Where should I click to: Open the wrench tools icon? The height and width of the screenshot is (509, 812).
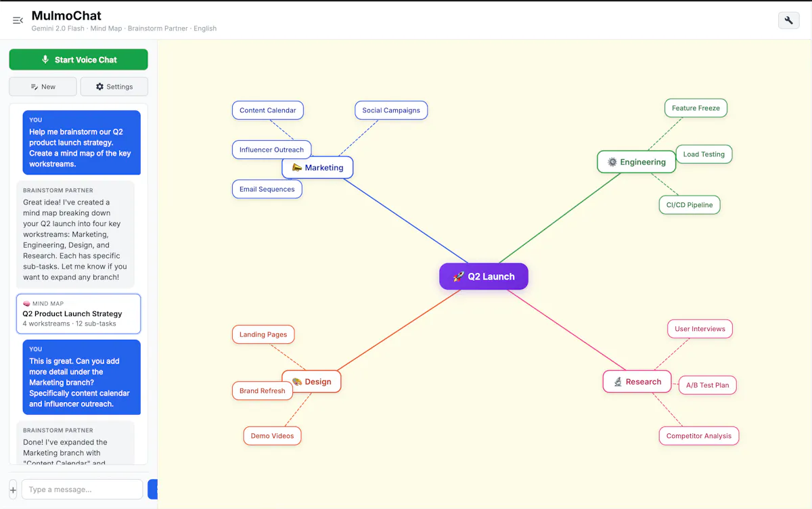tap(788, 20)
